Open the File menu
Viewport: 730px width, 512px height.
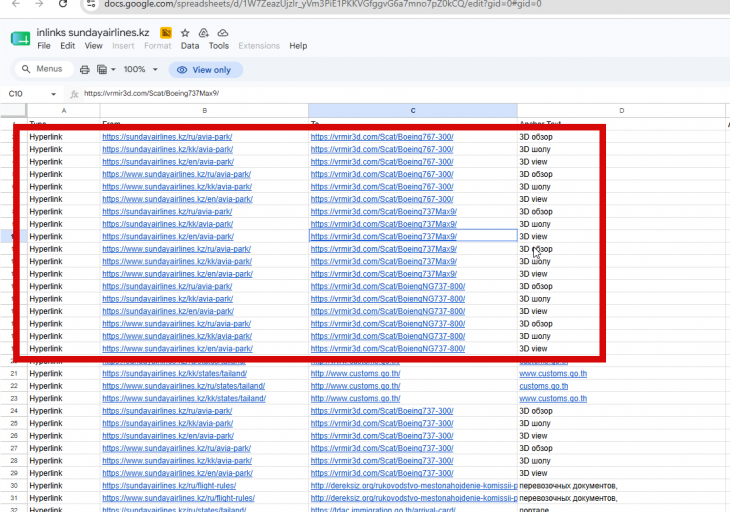(x=44, y=46)
